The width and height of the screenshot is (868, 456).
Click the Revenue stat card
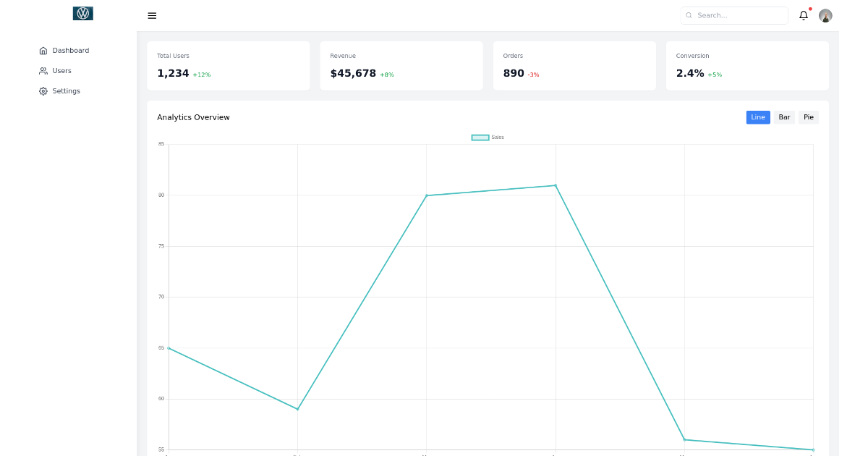click(x=401, y=65)
